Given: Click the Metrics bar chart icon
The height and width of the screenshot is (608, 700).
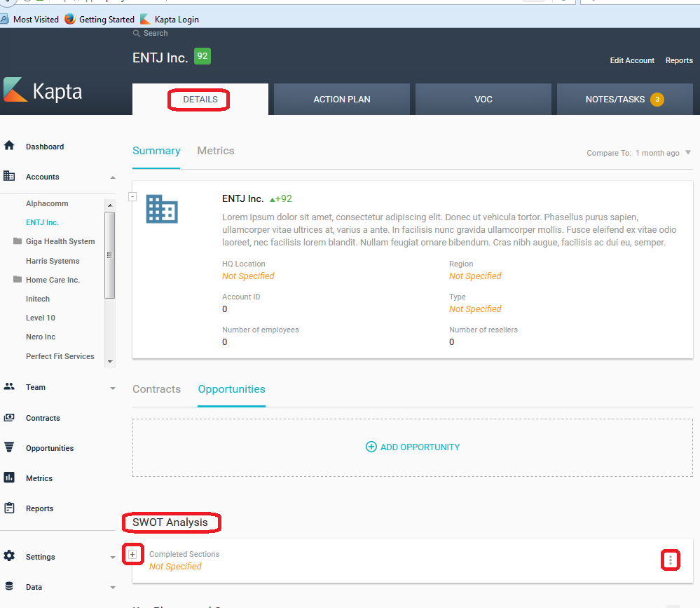Looking at the screenshot, I should pyautogui.click(x=9, y=478).
